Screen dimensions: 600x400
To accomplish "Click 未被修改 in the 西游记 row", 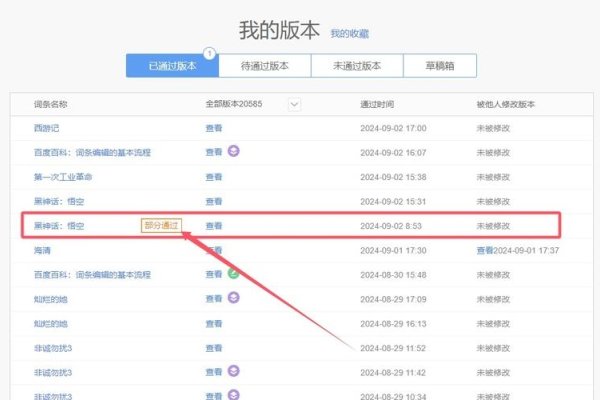I will (x=493, y=128).
